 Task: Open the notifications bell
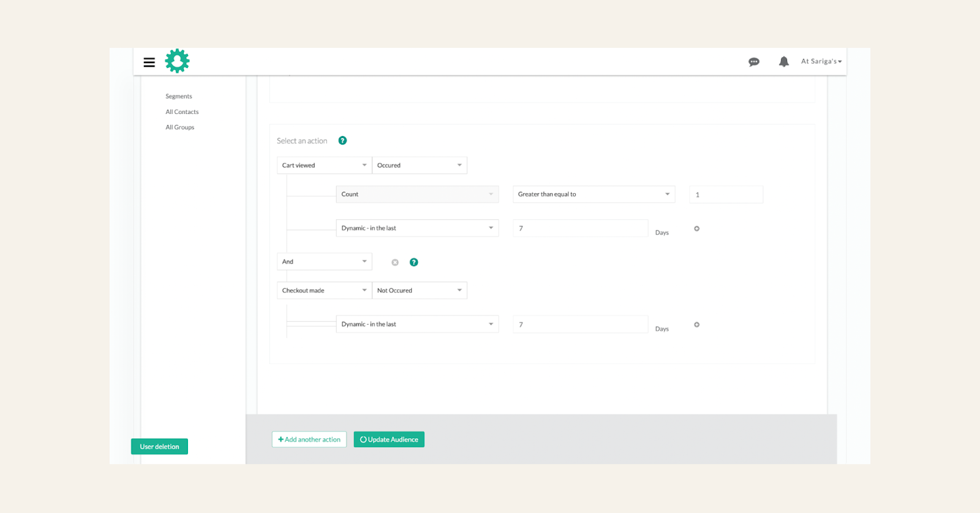783,61
